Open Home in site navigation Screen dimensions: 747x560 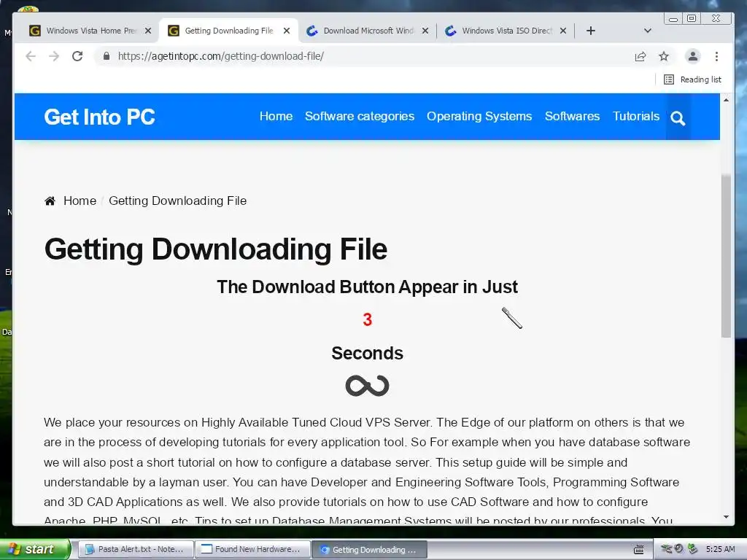276,116
